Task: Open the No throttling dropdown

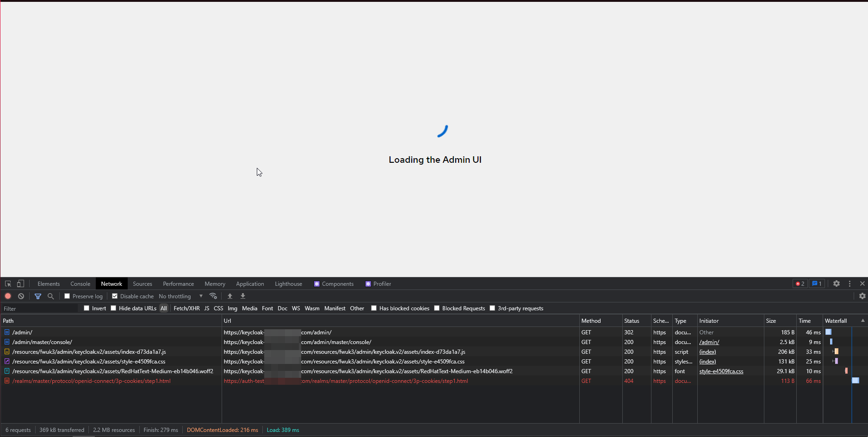Action: 181,296
